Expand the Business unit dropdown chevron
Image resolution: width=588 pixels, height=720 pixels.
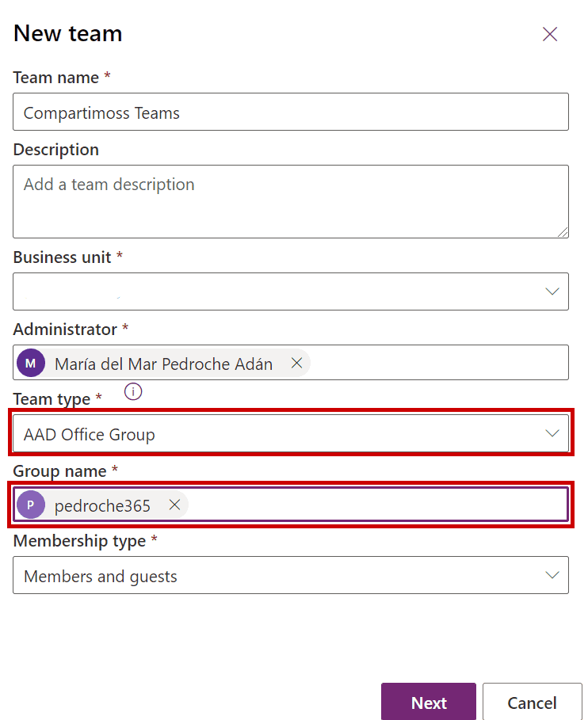(x=552, y=291)
